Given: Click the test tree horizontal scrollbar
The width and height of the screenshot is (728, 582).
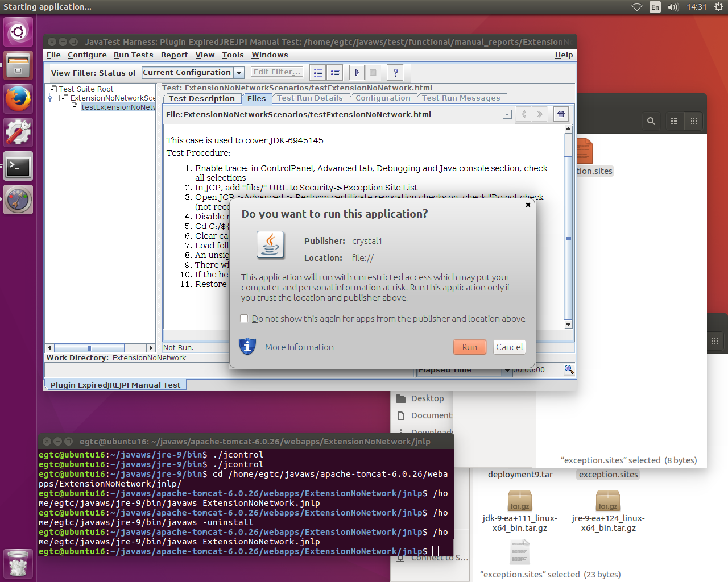Looking at the screenshot, I should (x=100, y=348).
